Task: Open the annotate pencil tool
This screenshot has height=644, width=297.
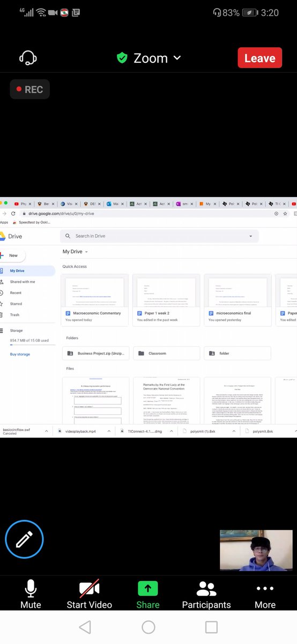Action: tap(24, 539)
